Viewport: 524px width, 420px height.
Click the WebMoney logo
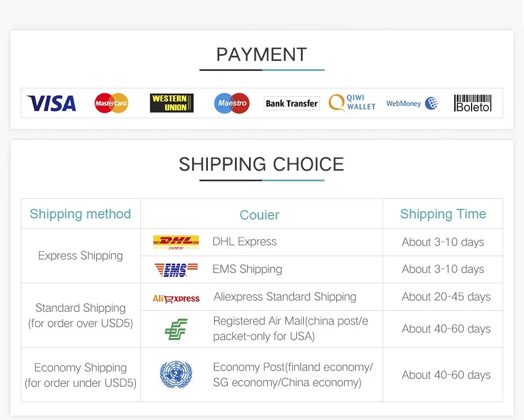tap(412, 103)
